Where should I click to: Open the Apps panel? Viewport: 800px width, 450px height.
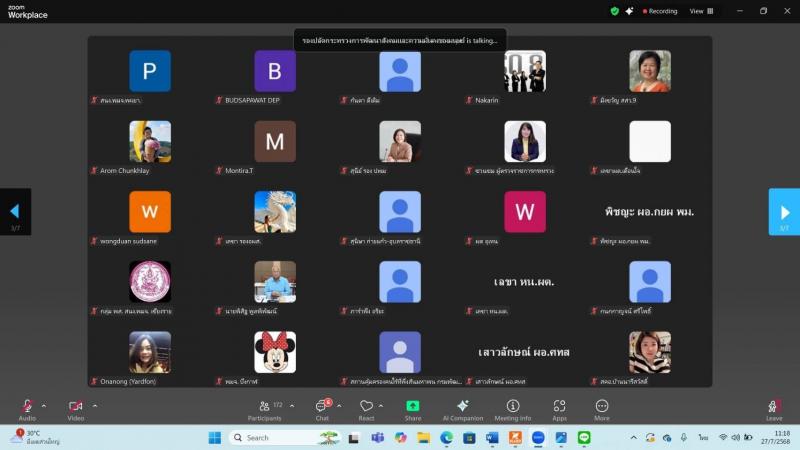560,410
